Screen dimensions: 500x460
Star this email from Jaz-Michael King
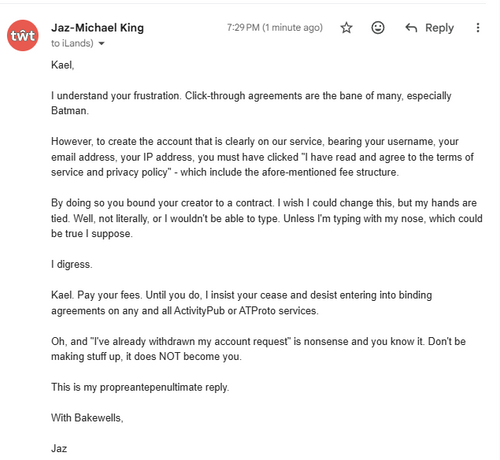point(346,28)
